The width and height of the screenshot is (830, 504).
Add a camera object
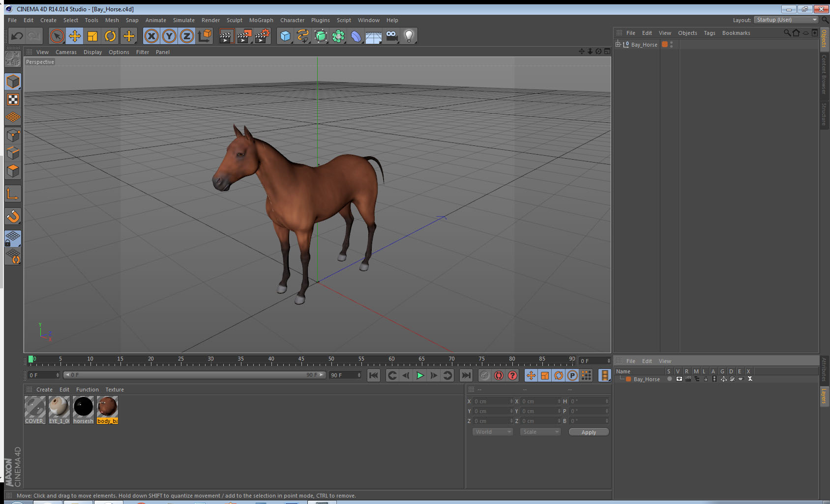[391, 36]
